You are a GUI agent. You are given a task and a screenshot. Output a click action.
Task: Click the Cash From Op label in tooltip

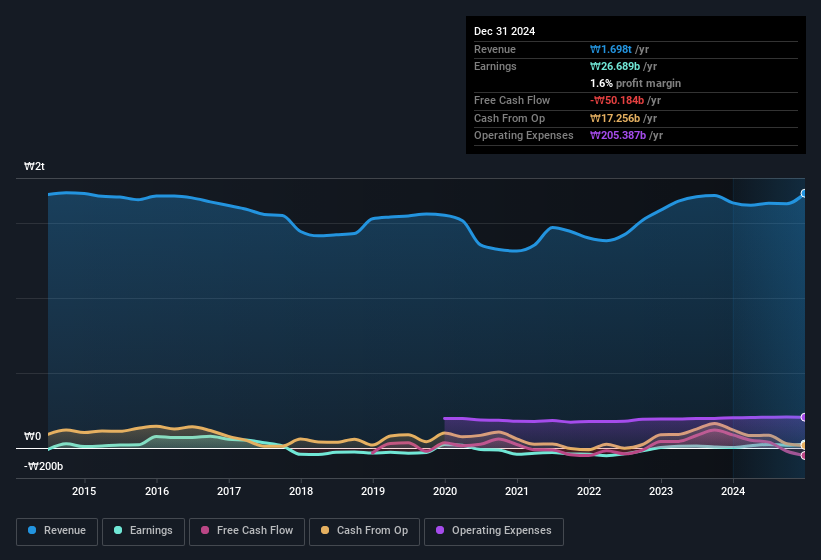click(x=509, y=118)
